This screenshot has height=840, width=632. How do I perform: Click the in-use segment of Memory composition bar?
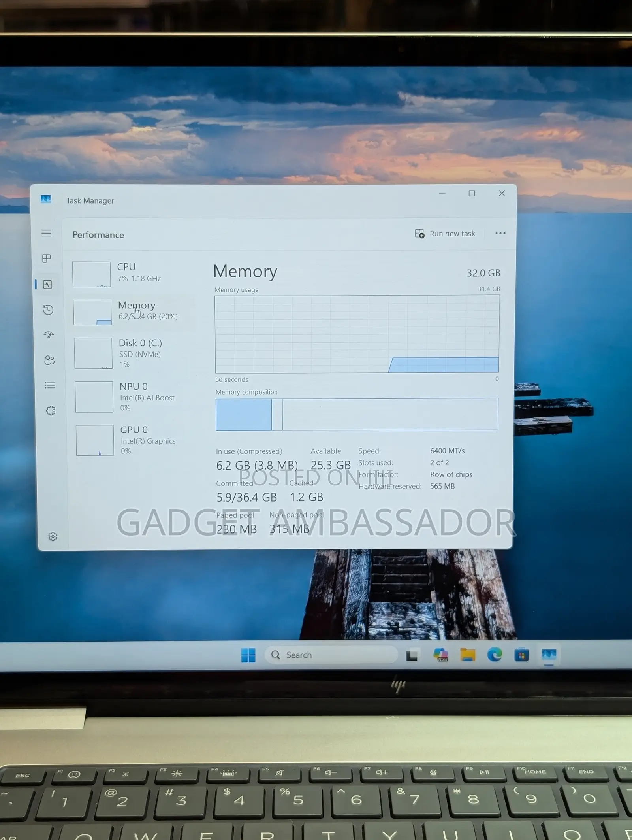pyautogui.click(x=244, y=415)
